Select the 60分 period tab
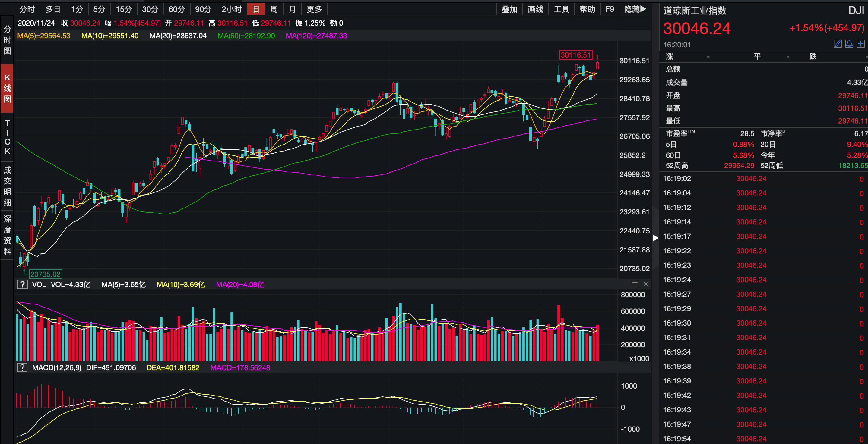 176,9
